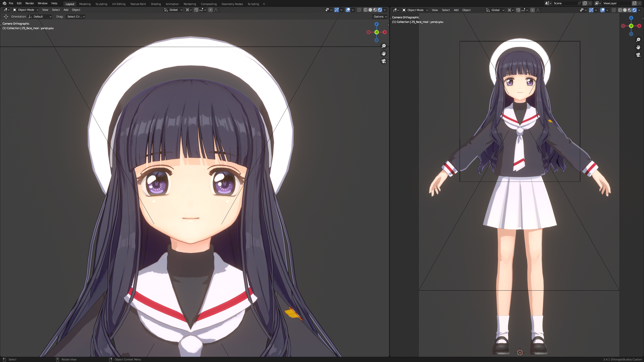
Task: Switch to the Modeling workspace tab
Action: 85,4
